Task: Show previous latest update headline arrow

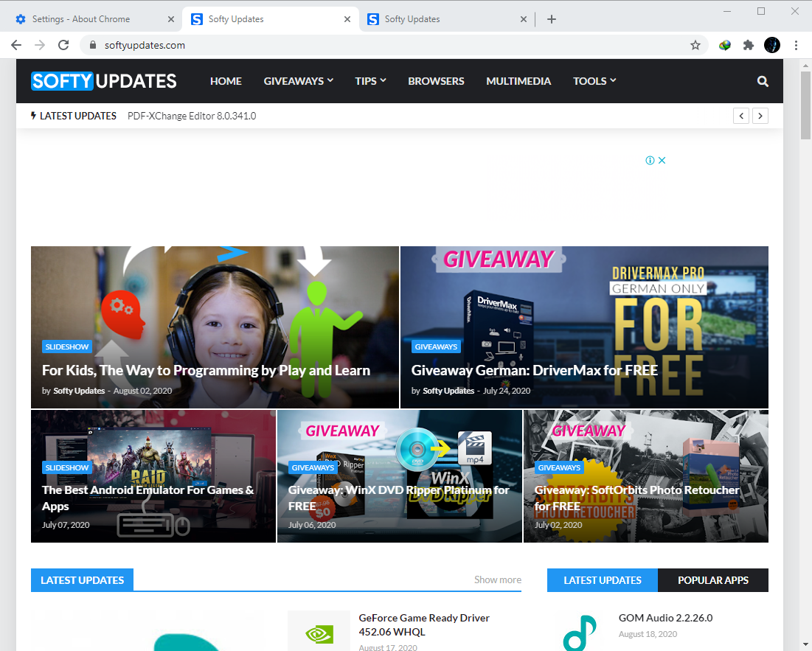Action: 741,116
